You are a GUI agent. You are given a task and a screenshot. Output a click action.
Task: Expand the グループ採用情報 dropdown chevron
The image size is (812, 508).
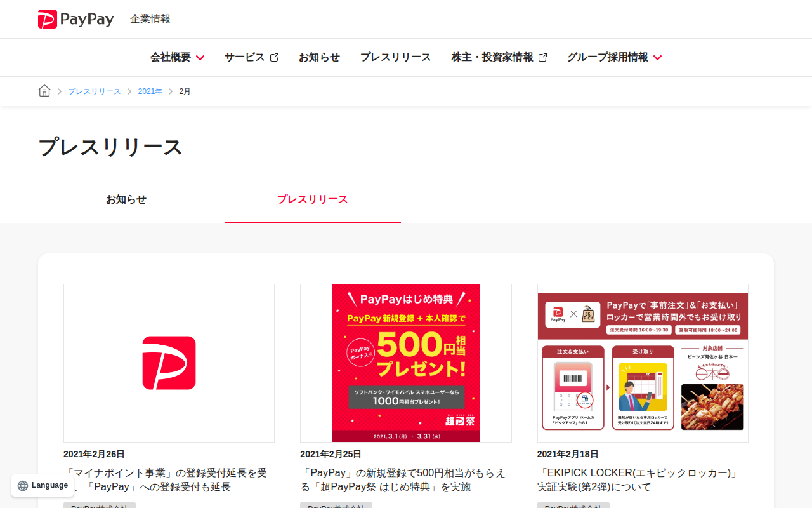(657, 58)
